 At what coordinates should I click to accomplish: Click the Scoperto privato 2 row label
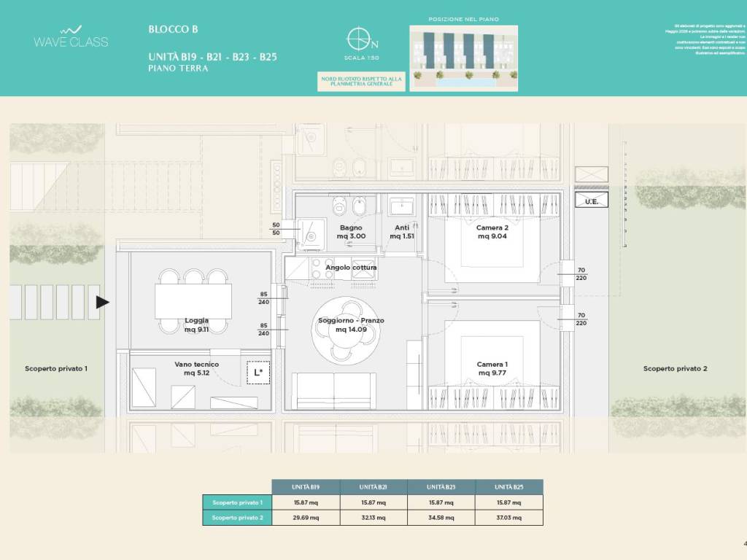point(237,518)
